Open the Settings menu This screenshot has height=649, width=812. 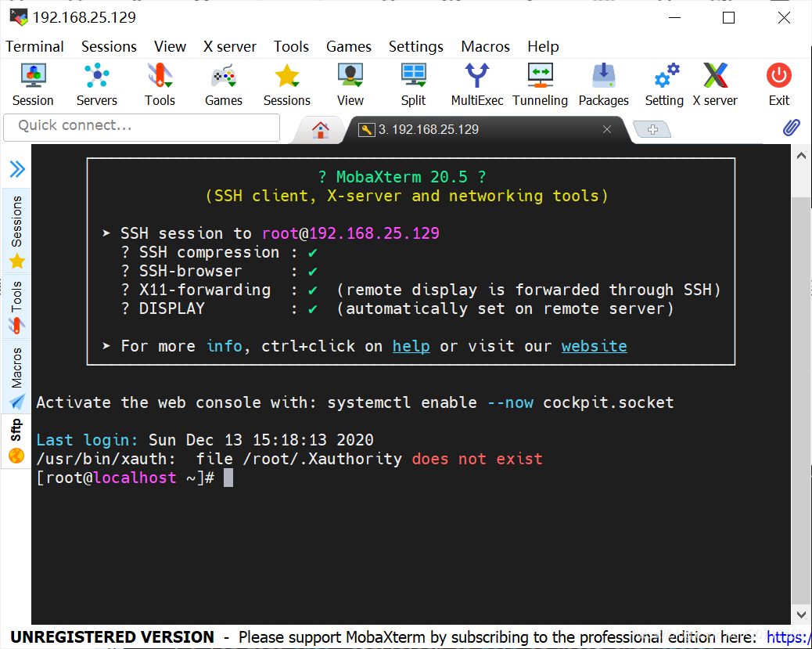[x=416, y=47]
